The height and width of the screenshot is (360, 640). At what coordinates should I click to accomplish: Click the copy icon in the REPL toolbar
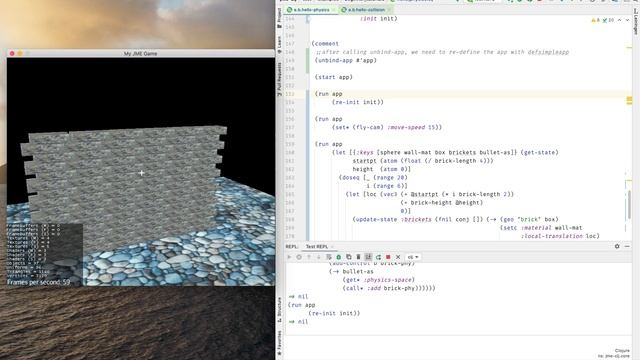click(x=349, y=257)
